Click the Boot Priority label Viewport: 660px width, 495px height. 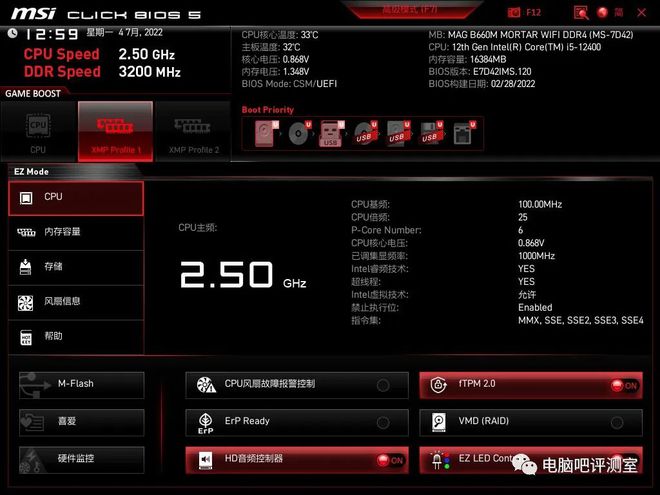[x=268, y=110]
